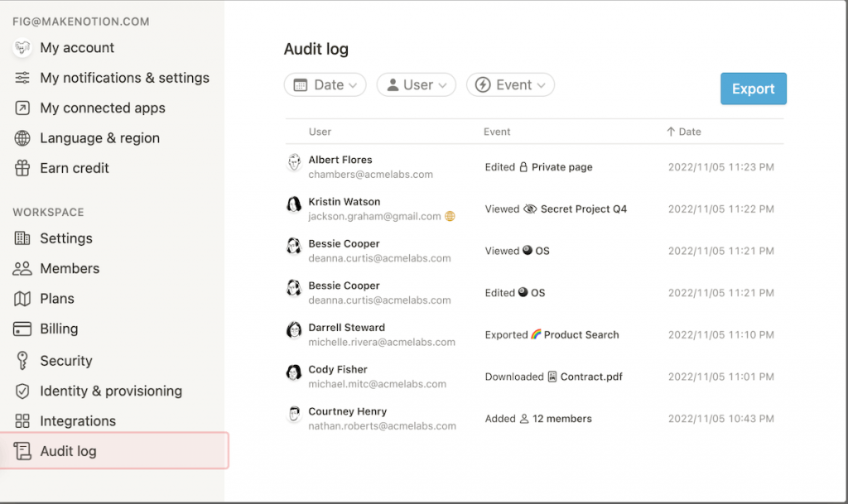Viewport: 848px width, 504px height.
Task: Click the map icon next to Plans
Action: coord(22,299)
